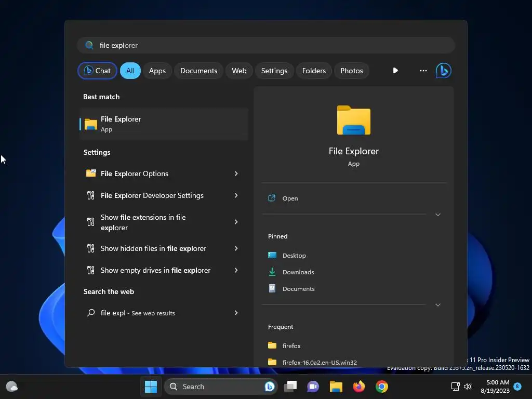This screenshot has width=532, height=399.
Task: Click Open label in preview pane
Action: point(290,198)
